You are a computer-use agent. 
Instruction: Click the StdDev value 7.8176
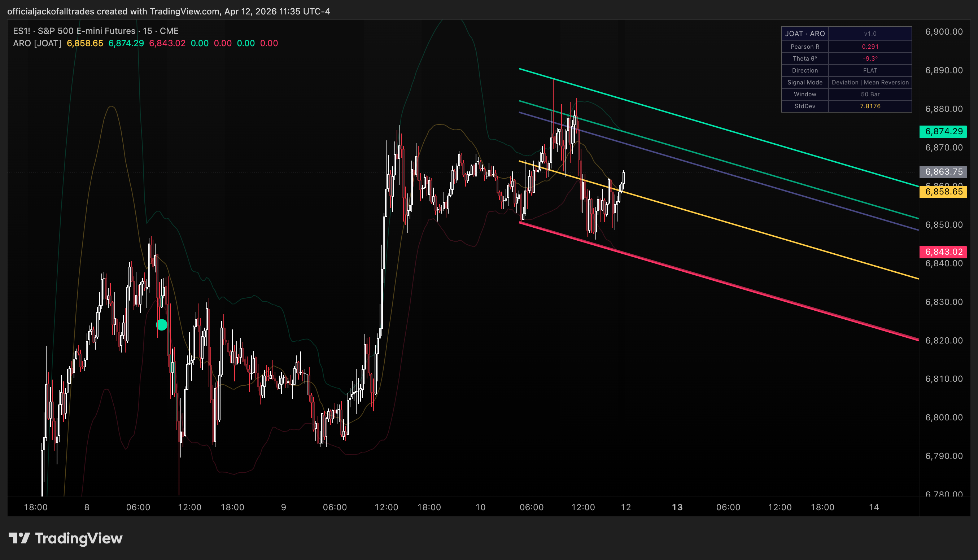(870, 106)
